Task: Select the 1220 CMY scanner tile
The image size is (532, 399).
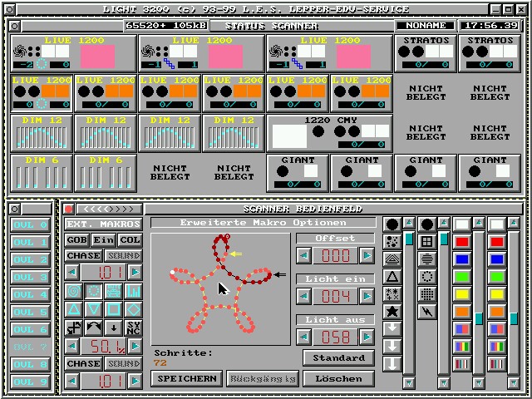Action: [329, 133]
